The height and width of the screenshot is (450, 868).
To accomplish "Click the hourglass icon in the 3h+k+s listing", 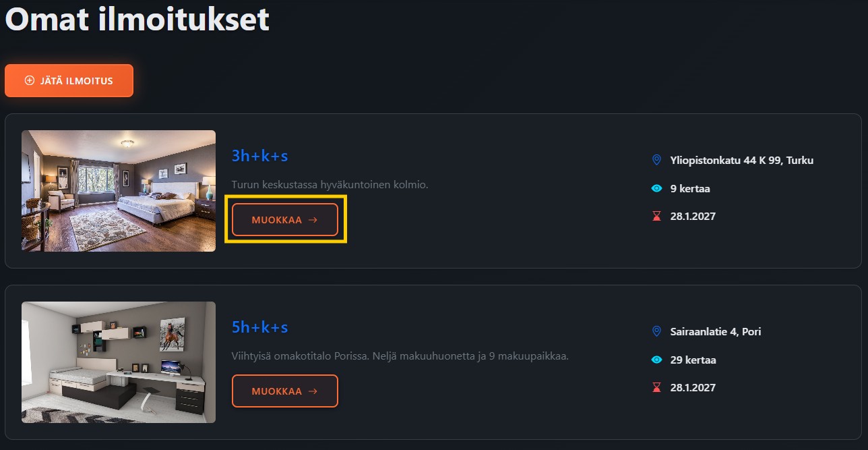I will tap(657, 217).
